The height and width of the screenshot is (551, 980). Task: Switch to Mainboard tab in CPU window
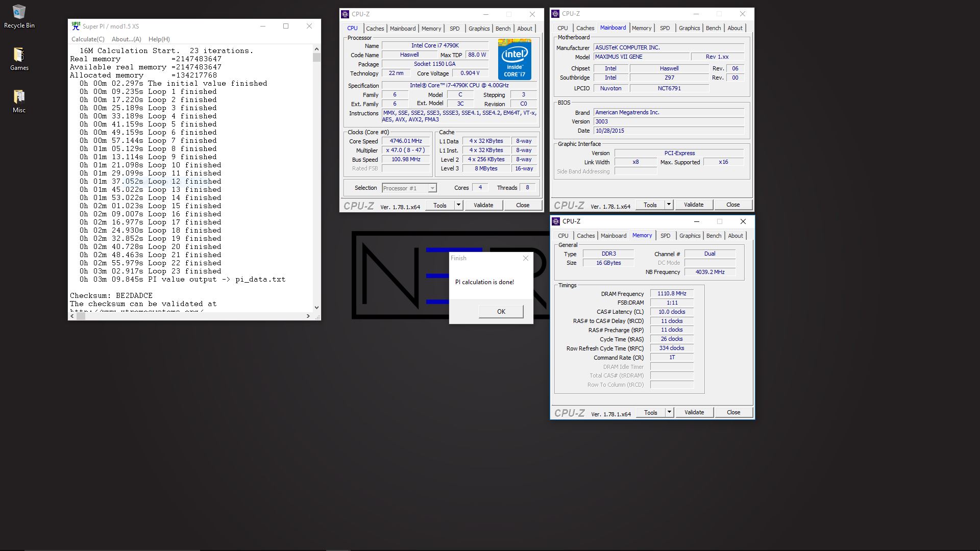coord(403,29)
